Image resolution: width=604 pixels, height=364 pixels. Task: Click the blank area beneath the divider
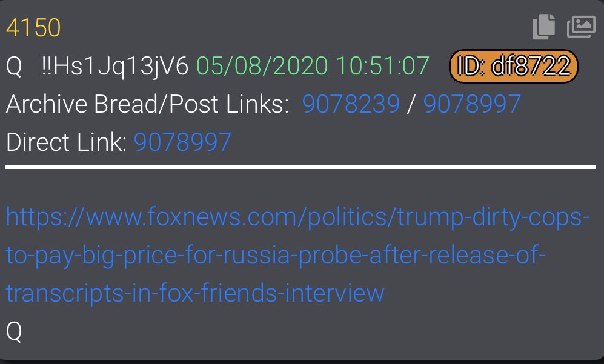pyautogui.click(x=300, y=186)
